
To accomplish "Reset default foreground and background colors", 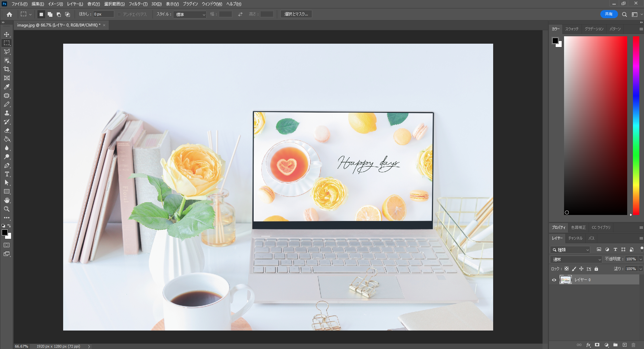I will [x=3, y=226].
